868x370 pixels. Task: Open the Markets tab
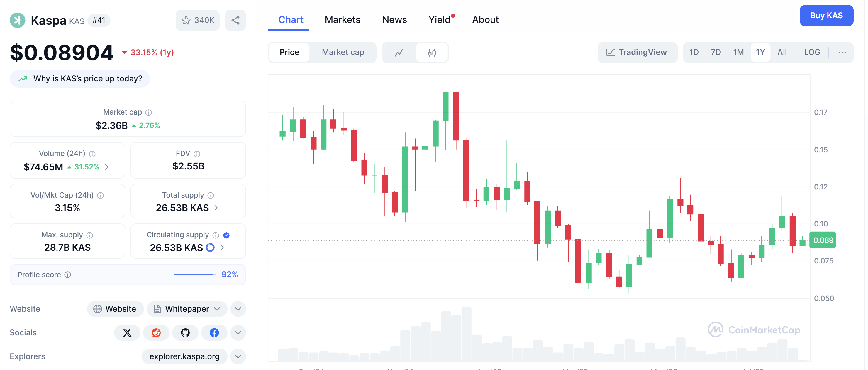342,20
